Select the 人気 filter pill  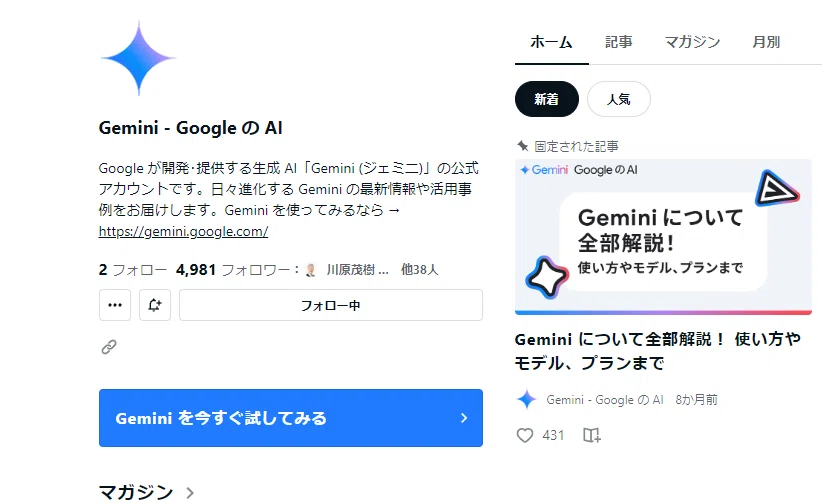(x=619, y=99)
